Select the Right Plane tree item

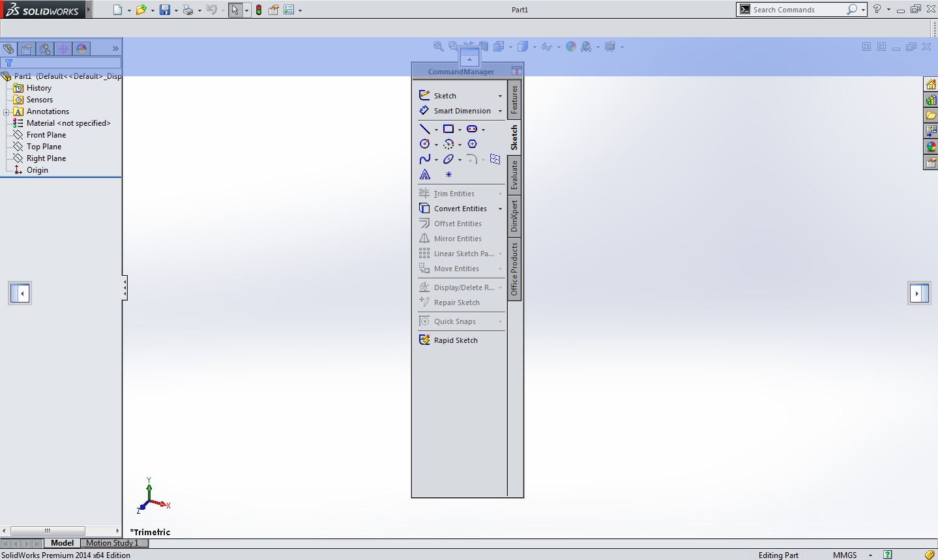tap(46, 158)
